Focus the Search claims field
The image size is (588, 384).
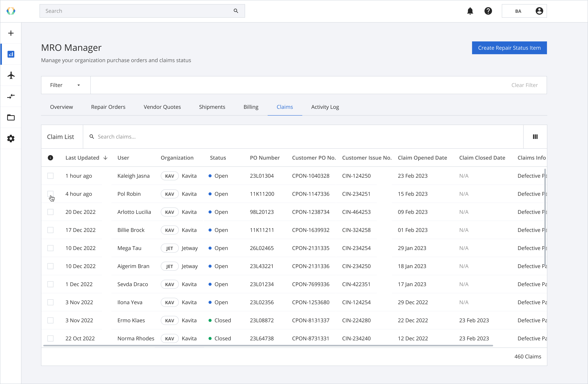point(303,137)
